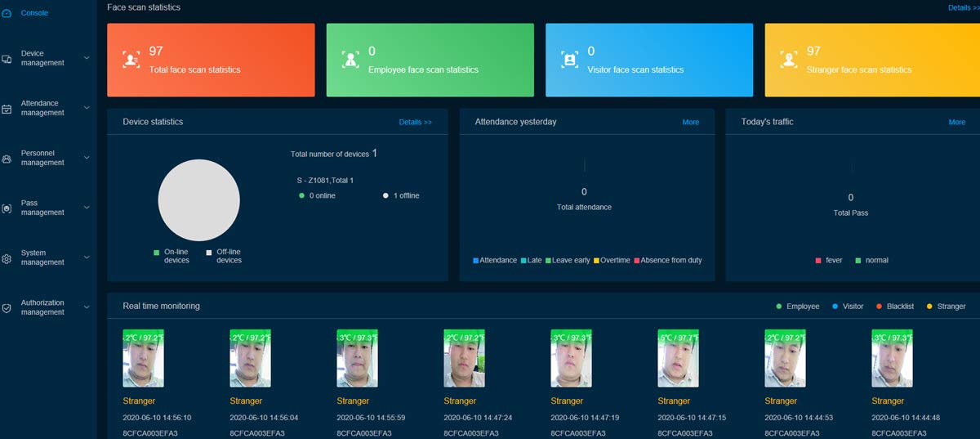Open More link in Attendance yesterday
This screenshot has width=980, height=439.
point(691,122)
